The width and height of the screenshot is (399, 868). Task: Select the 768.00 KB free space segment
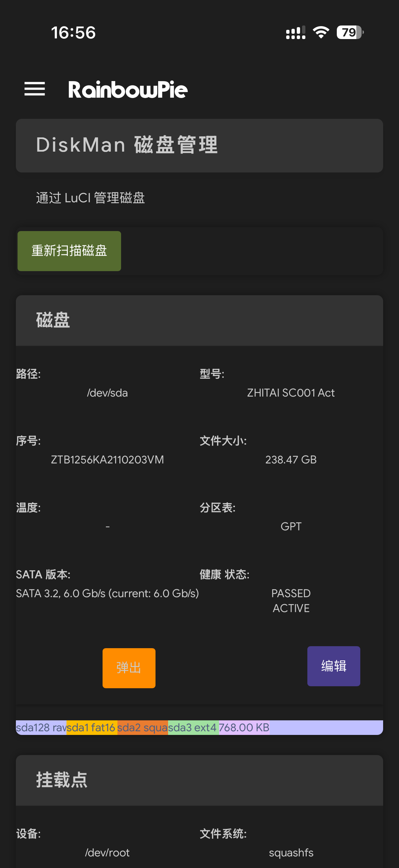[x=244, y=727]
